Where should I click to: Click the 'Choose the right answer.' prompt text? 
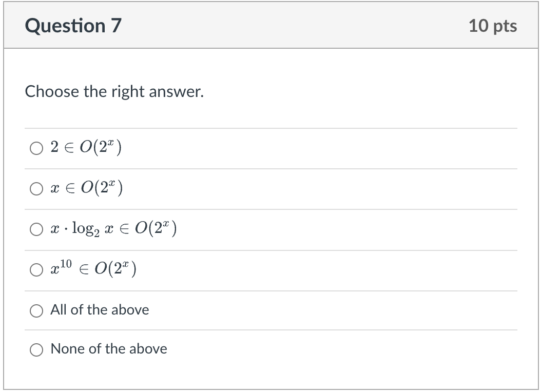pyautogui.click(x=114, y=92)
